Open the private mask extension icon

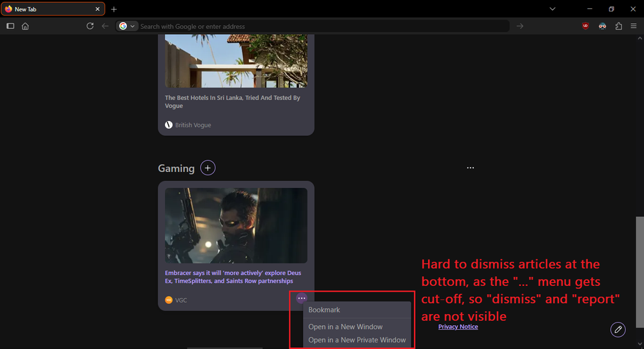coord(602,26)
